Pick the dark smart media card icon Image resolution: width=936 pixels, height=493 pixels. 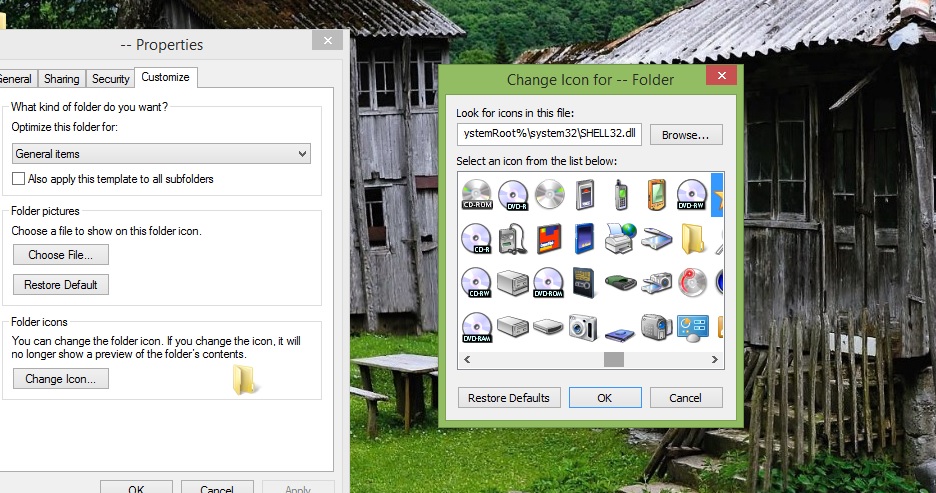[584, 282]
